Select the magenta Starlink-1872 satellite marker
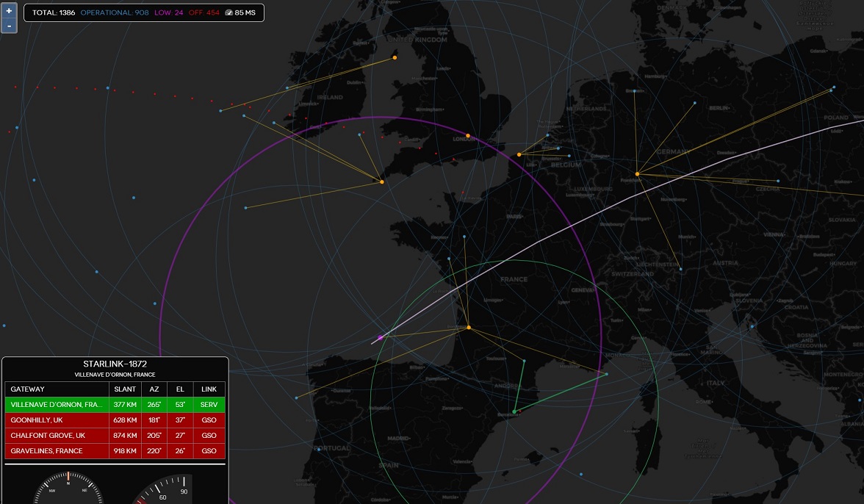Viewport: 864px width, 504px height. pos(381,338)
